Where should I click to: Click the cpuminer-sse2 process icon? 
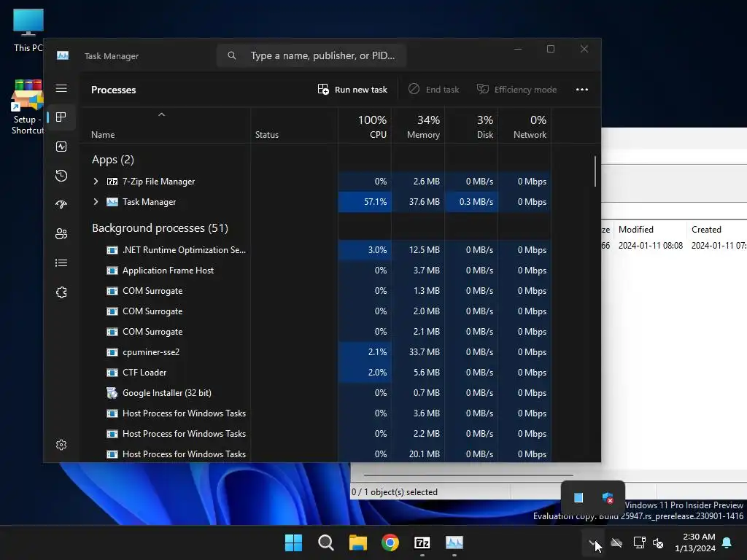112,352
